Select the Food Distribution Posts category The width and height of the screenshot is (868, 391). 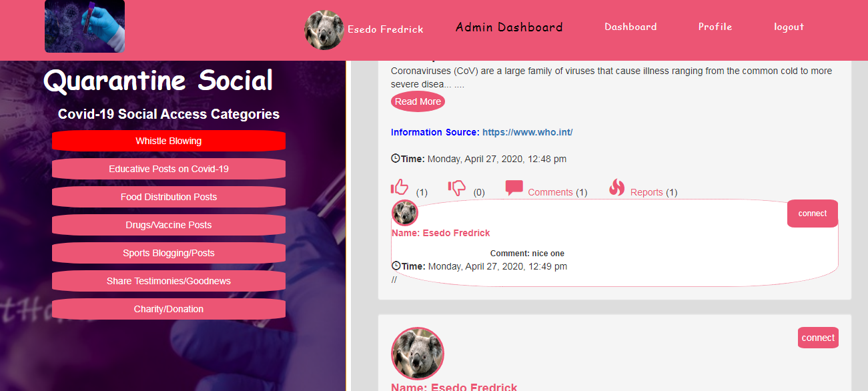coord(169,197)
